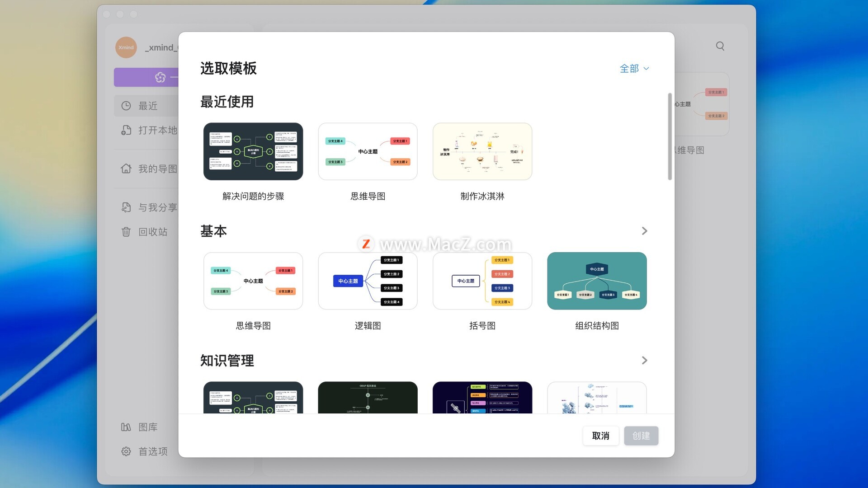Click the clock icon beside 最近

click(126, 106)
